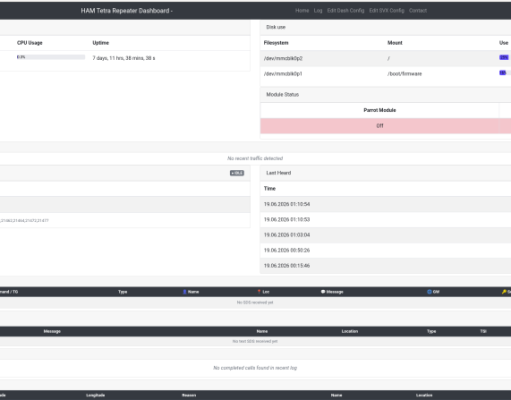511x400 pixels.
Task: Click the CPU Usage column header
Action: click(x=30, y=43)
